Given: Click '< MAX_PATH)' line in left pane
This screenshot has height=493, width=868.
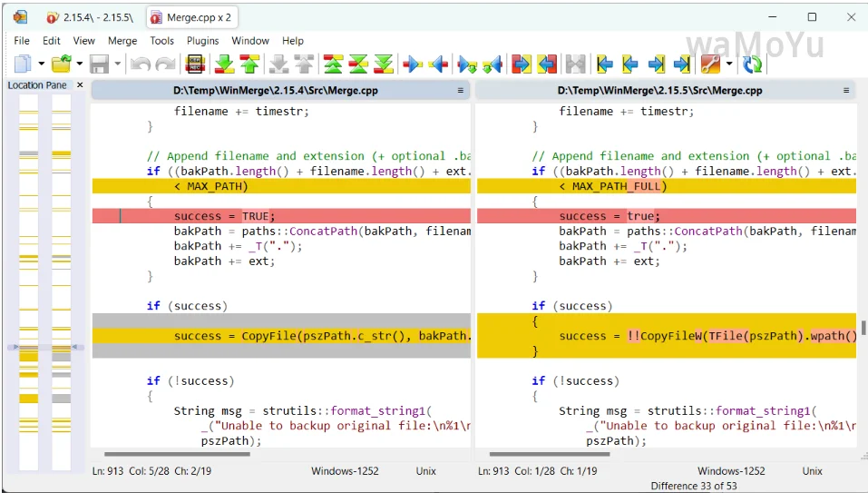Looking at the screenshot, I should tap(281, 186).
